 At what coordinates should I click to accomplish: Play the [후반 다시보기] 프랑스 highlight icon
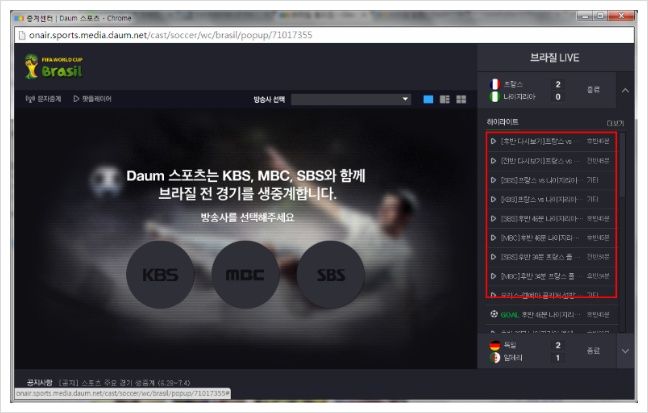[x=493, y=141]
